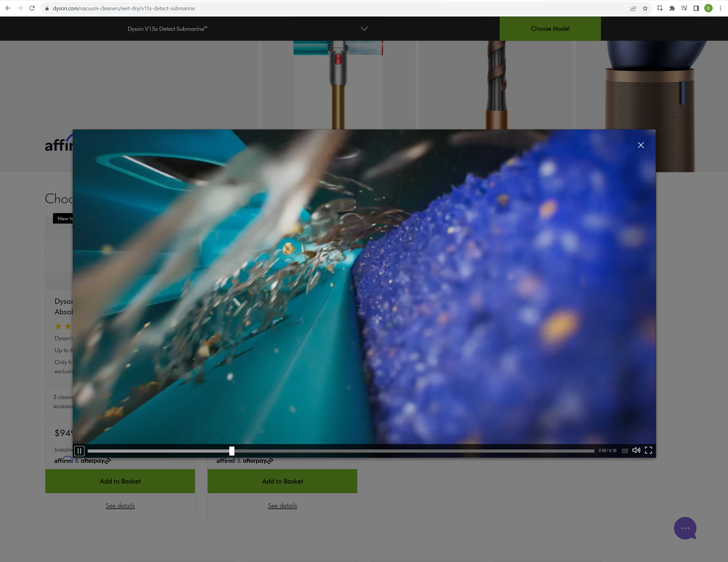
Task: Mute the video volume
Action: 636,450
